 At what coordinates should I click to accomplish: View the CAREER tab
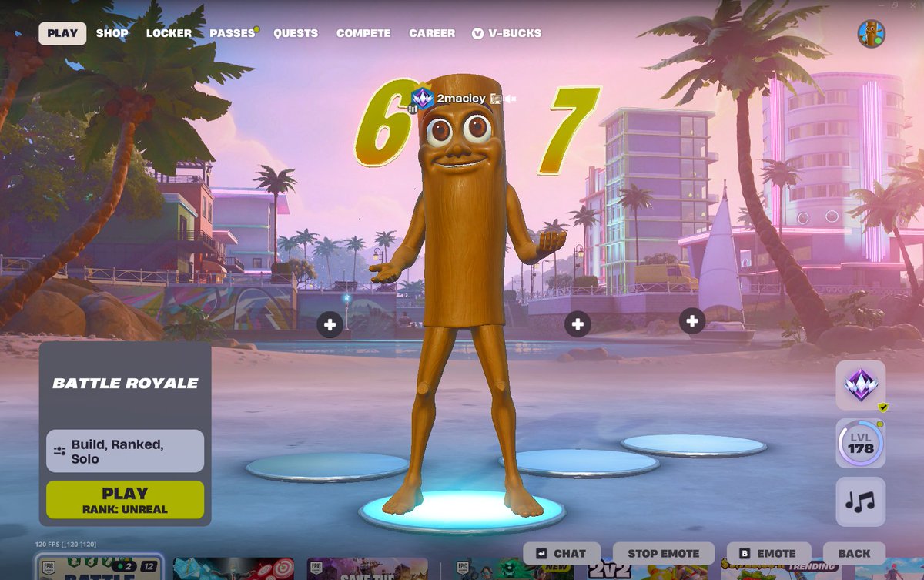[432, 33]
